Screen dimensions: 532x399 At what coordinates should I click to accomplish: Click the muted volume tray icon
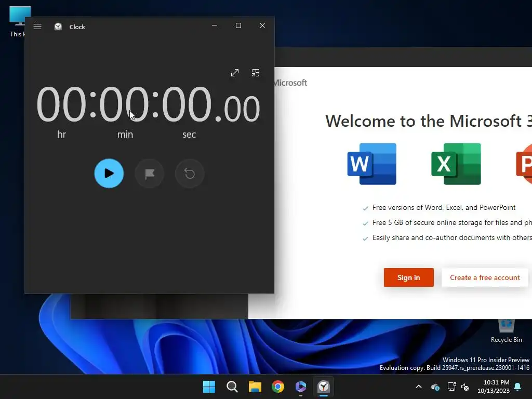coord(465,387)
